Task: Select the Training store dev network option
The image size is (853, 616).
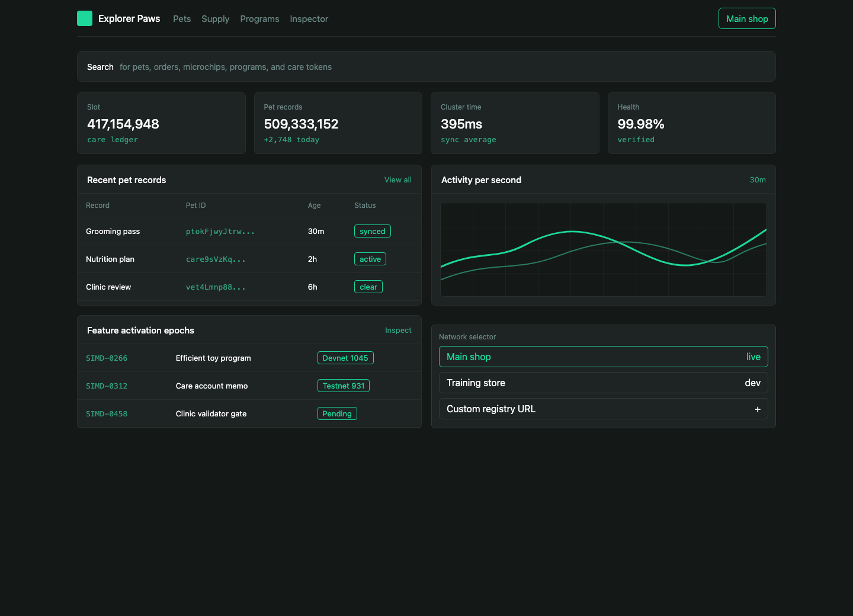Action: [604, 383]
